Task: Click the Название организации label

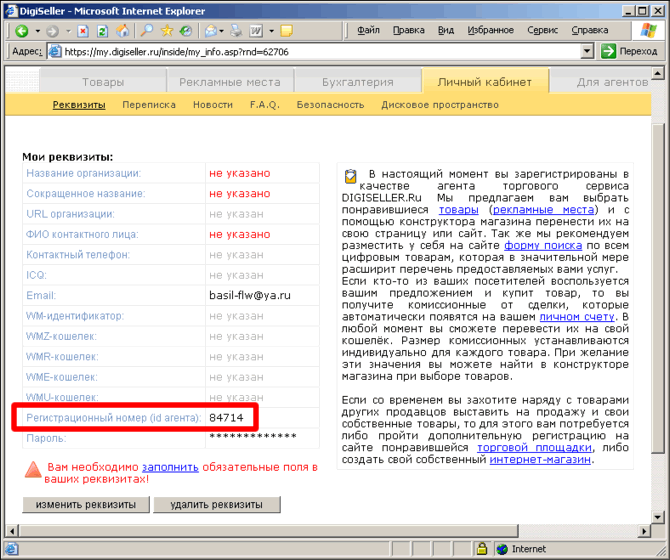Action: 83,173
